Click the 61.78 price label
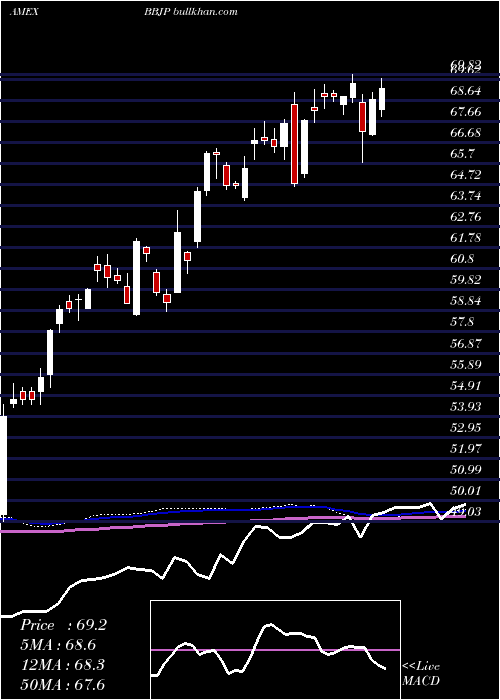Viewport: 500px width, 700px height. tap(466, 238)
